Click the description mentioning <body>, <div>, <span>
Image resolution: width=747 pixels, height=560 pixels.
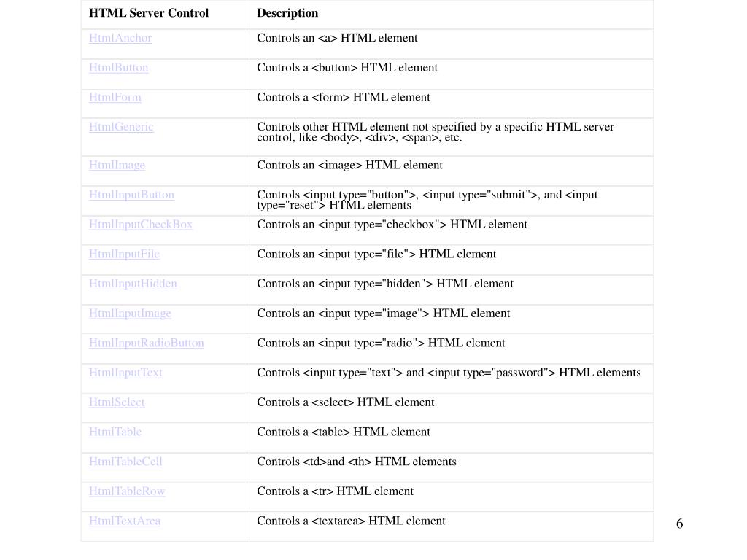coord(436,132)
